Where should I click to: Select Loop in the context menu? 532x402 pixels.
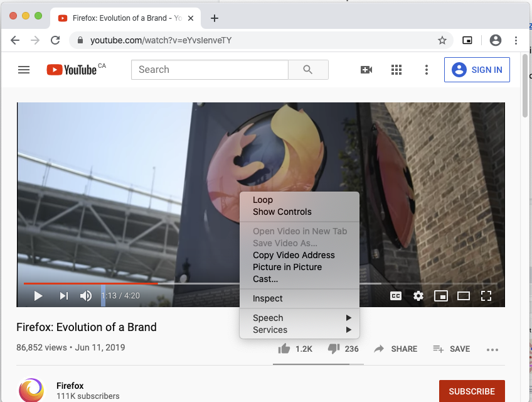tap(299, 200)
